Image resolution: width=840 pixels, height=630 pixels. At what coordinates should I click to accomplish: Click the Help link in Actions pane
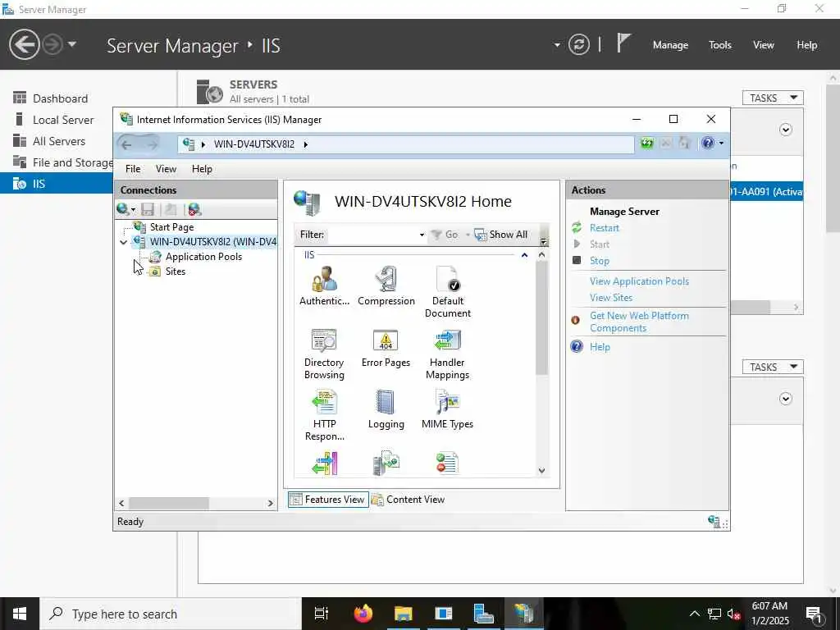pyautogui.click(x=600, y=347)
